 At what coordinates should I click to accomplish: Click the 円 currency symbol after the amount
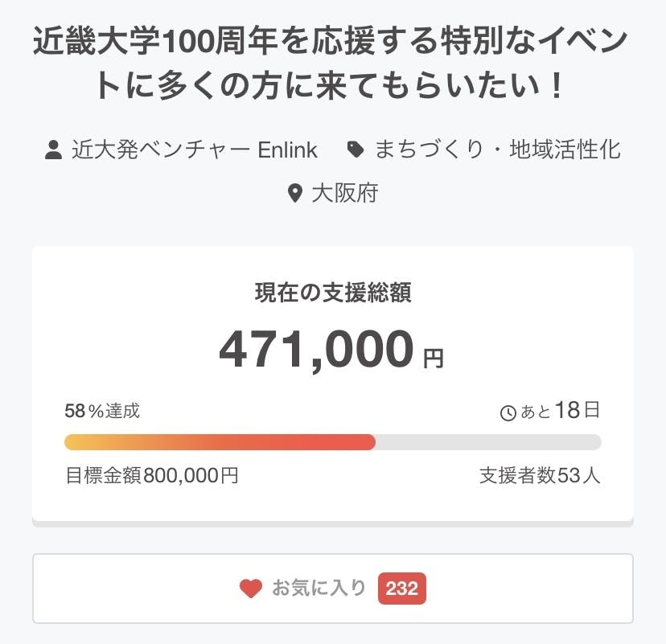click(433, 357)
